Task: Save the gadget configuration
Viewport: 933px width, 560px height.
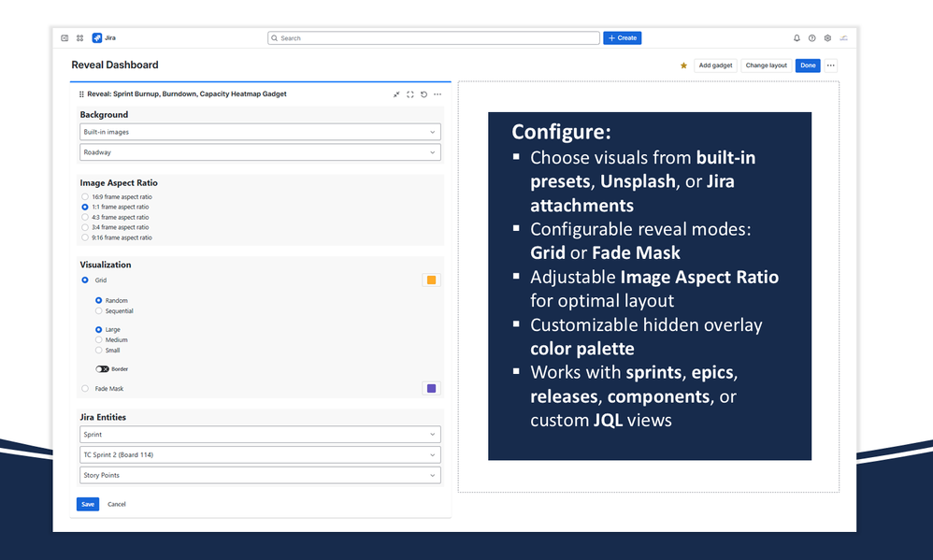Action: [88, 504]
